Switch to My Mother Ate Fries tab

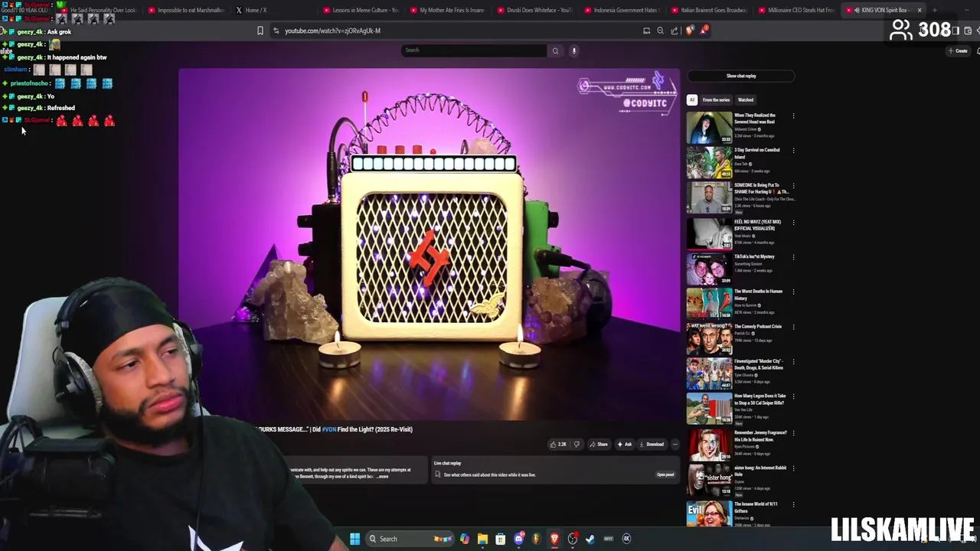[x=447, y=10]
